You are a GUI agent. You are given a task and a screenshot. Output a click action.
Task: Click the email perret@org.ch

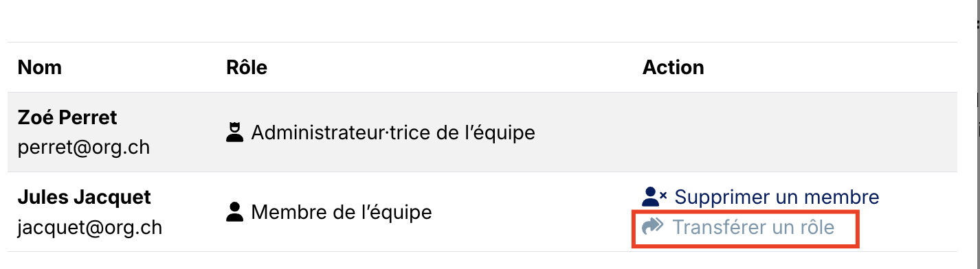point(84,147)
